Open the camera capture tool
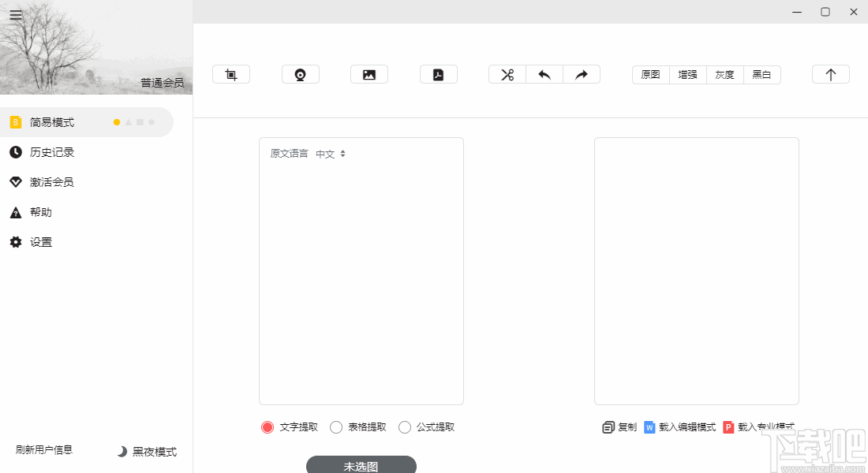Viewport: 868px width, 473px height. coord(301,73)
